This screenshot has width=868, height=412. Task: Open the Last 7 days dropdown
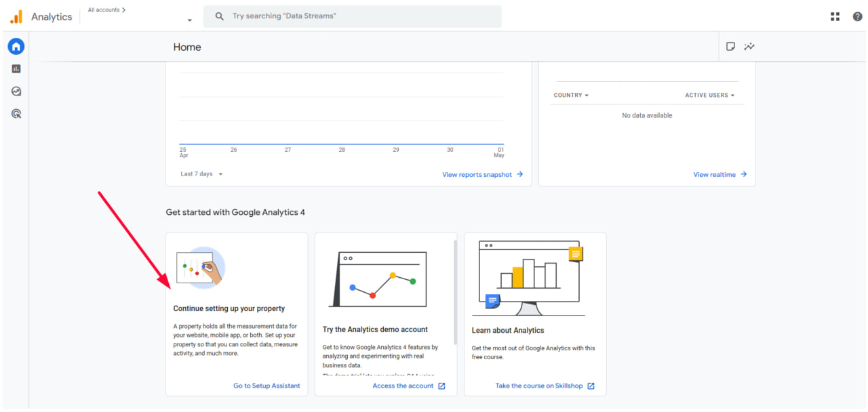pos(201,174)
